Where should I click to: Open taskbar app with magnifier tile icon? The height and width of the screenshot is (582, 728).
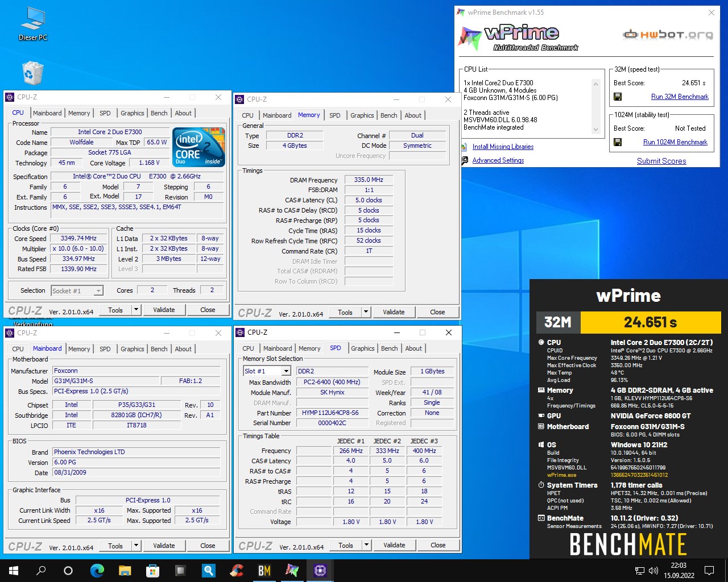(209, 571)
